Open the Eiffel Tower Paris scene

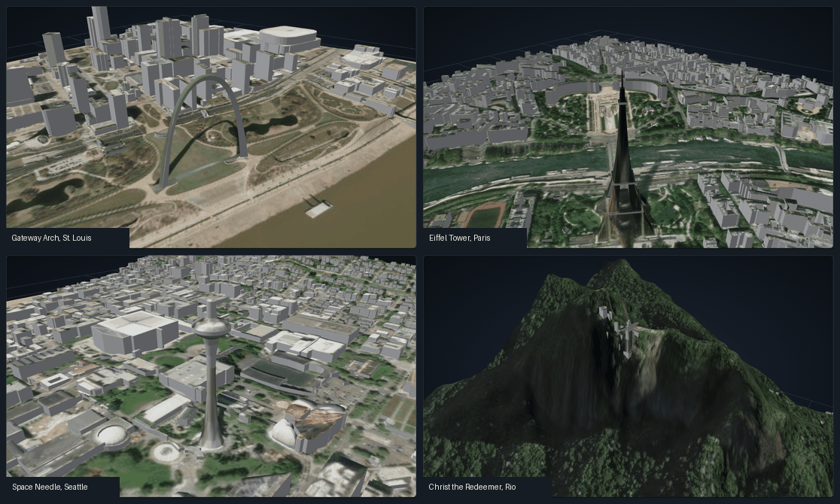(628, 127)
